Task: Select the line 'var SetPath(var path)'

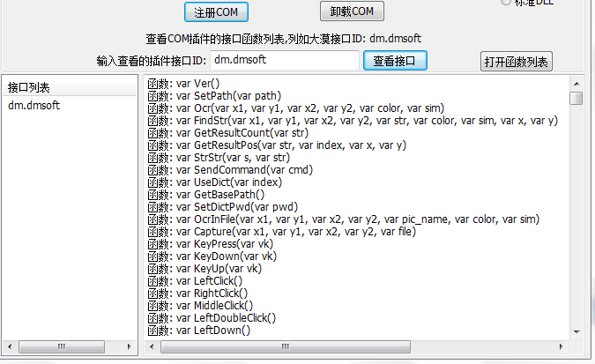Action: click(x=214, y=96)
